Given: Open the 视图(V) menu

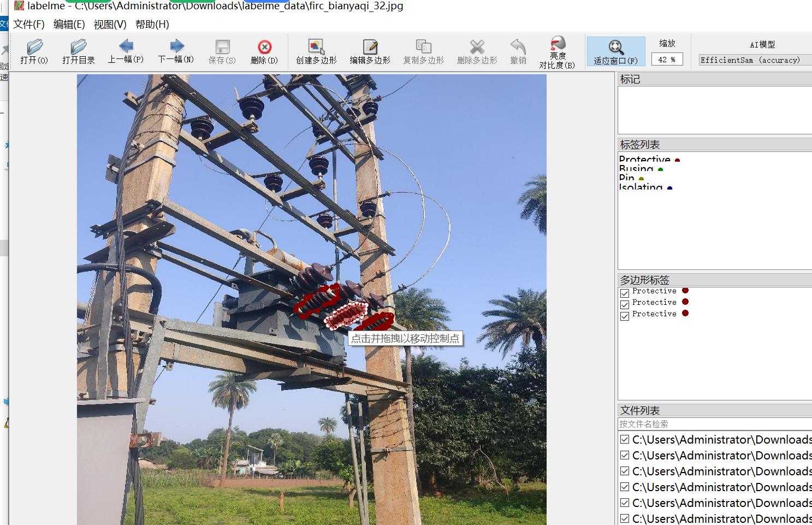Looking at the screenshot, I should coord(110,25).
